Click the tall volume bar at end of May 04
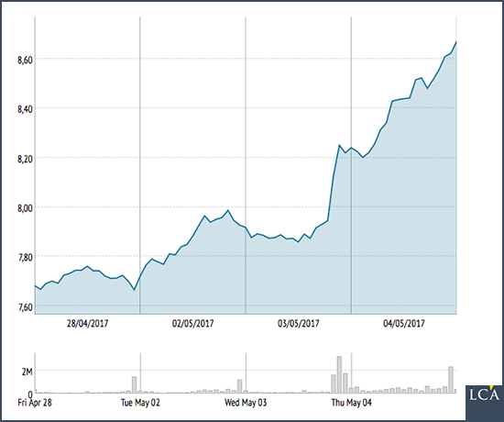The image size is (504, 422). (451, 380)
